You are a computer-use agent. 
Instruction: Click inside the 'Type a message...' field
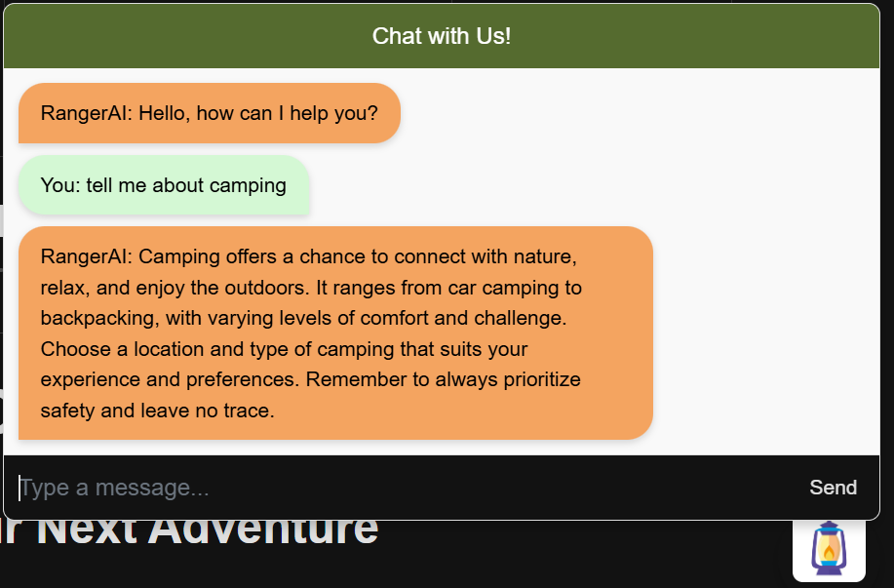click(195, 487)
